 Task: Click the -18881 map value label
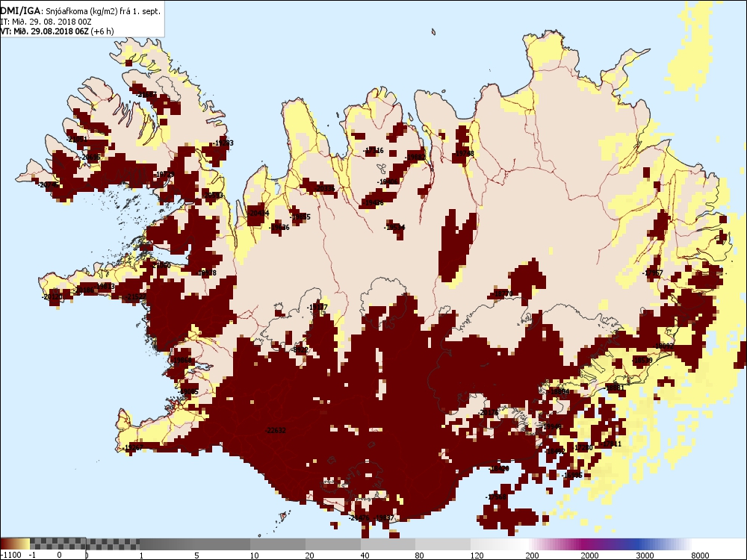pos(614,388)
